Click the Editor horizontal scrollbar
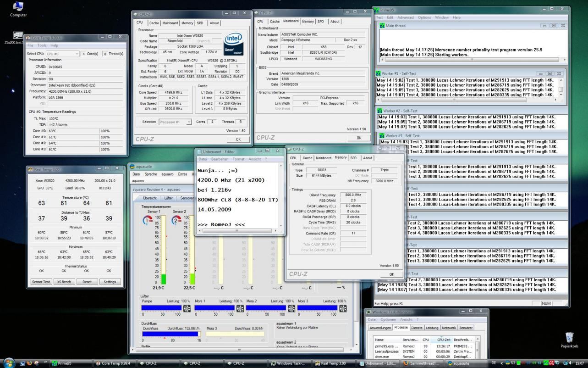Screen dimensions: 588x368 coord(238,231)
